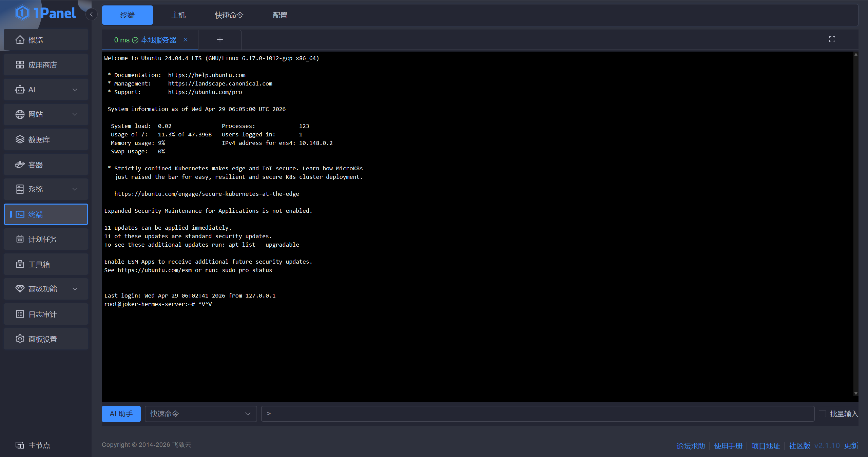Toggle terminal fullscreen icon

832,39
